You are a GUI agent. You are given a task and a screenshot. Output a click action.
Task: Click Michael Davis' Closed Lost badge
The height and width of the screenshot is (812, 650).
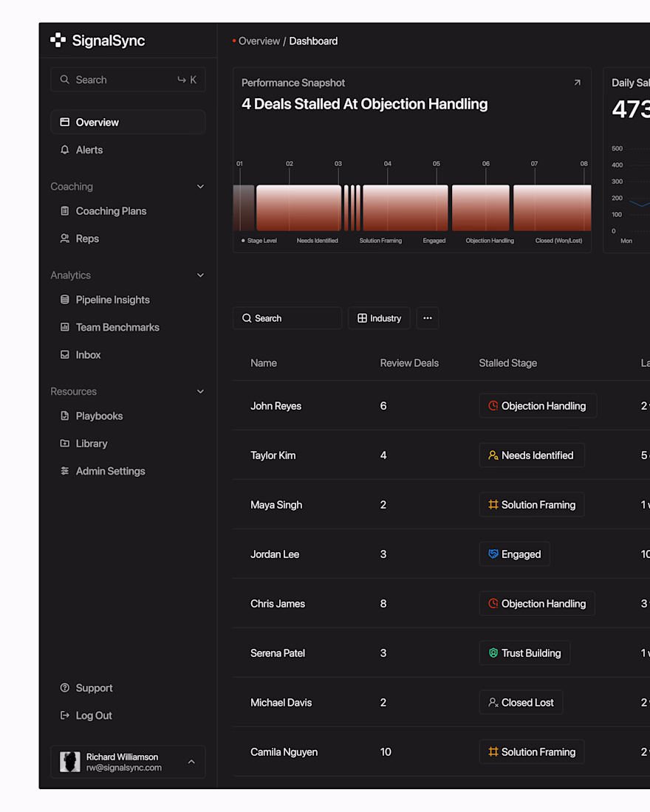tap(521, 702)
